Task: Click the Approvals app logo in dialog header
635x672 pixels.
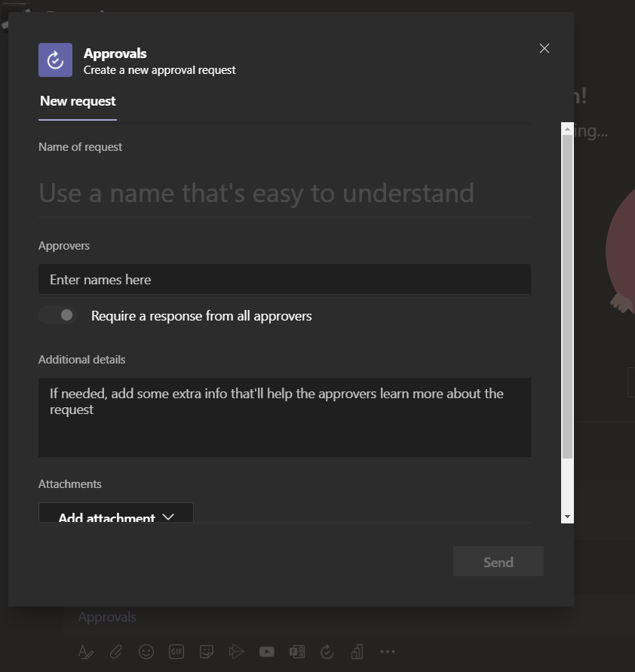Action: (55, 60)
